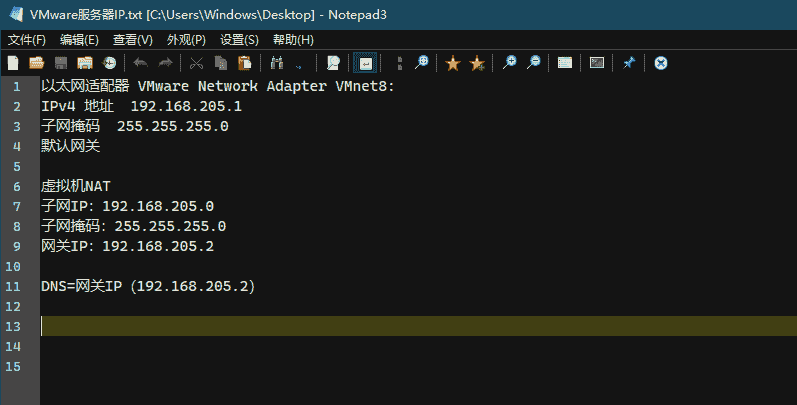Viewport: 797px width, 405px height.
Task: Open the 设置(S) menu
Action: click(x=239, y=40)
